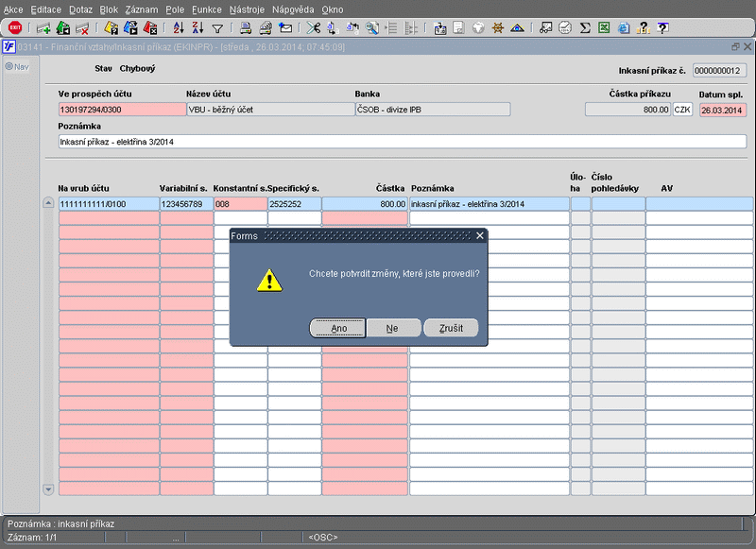Viewport: 756px width, 549px height.
Task: Open the Záznam menu
Action: (141, 9)
